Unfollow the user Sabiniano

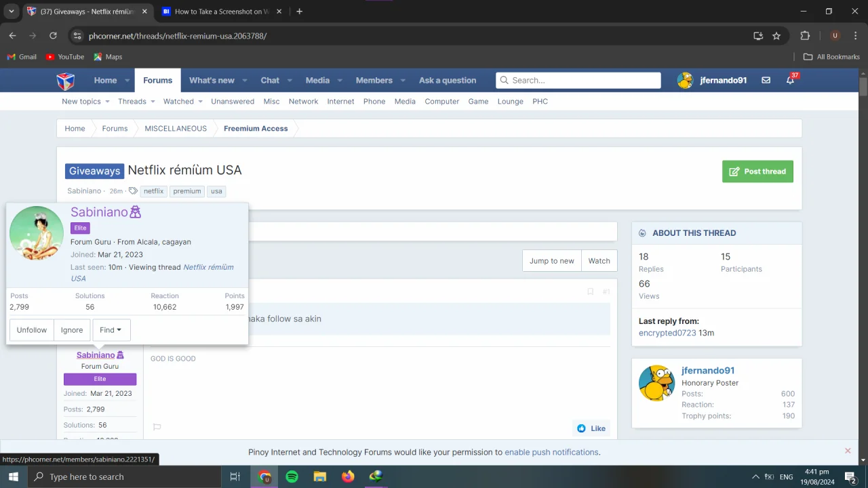pyautogui.click(x=32, y=330)
